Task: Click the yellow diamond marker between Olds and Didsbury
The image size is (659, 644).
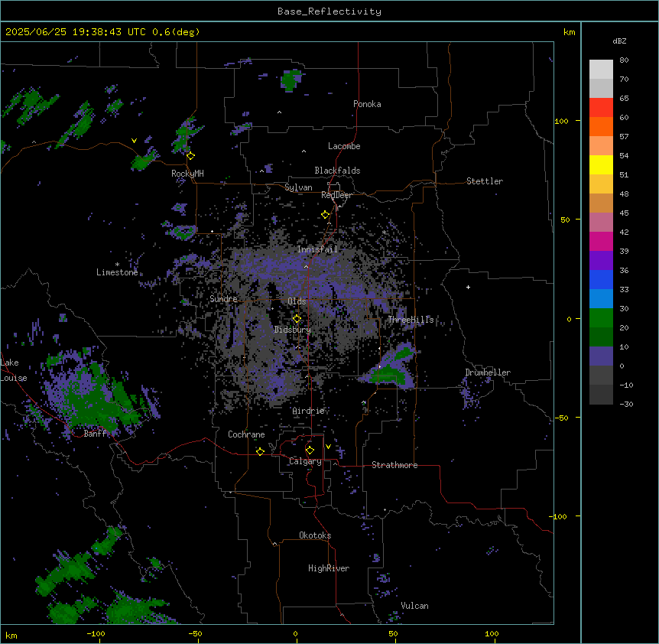Action: pyautogui.click(x=297, y=319)
